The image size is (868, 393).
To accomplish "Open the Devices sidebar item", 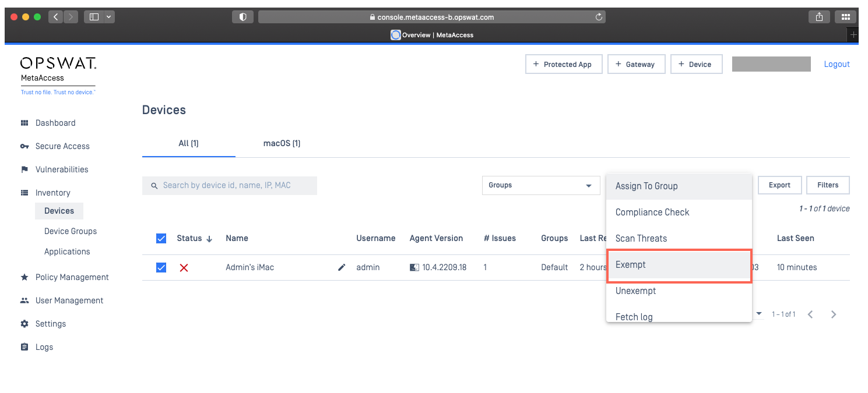I will (59, 211).
